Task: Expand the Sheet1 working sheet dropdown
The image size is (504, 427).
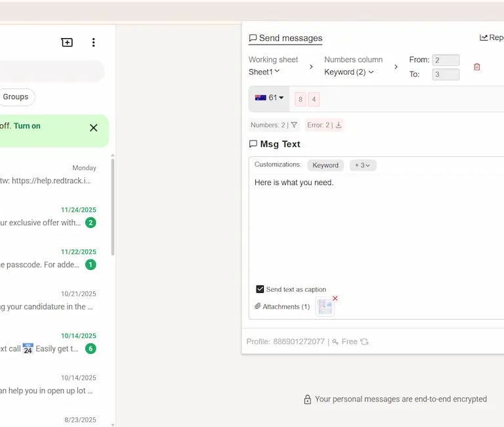Action: coord(264,72)
